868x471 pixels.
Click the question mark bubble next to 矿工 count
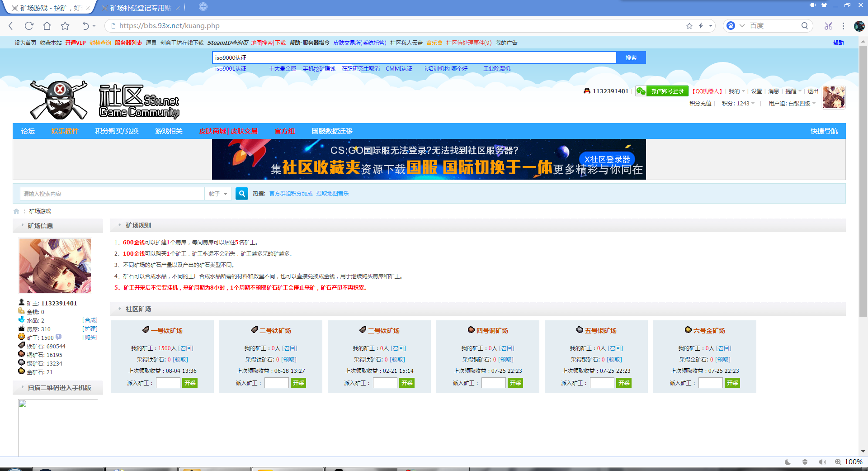tap(58, 337)
